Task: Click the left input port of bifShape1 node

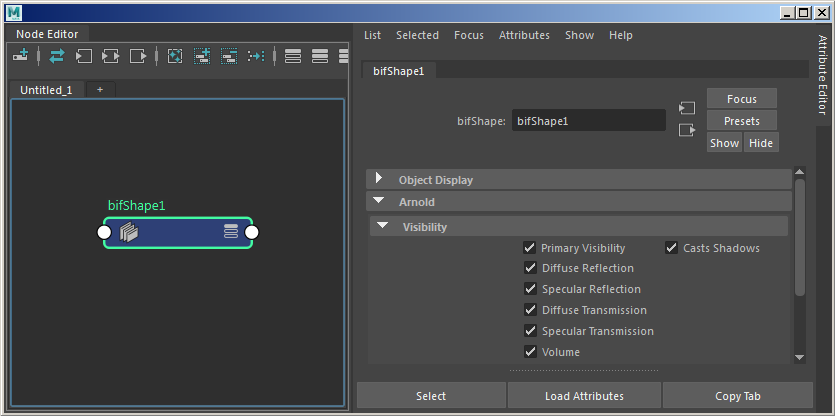Action: 104,232
